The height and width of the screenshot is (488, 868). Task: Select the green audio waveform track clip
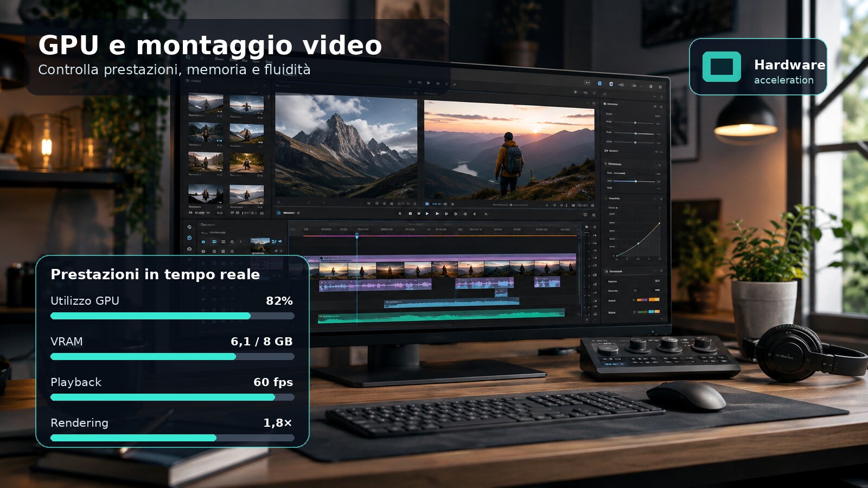point(441,316)
